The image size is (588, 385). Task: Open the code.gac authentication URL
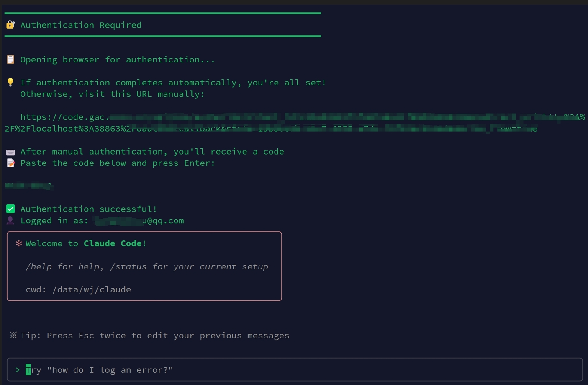[x=303, y=117]
